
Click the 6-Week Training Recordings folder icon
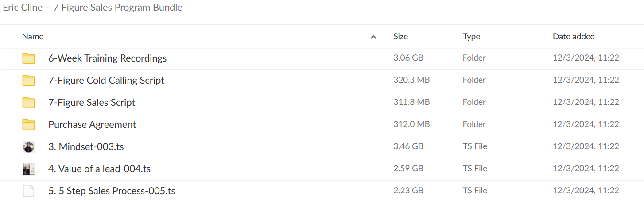point(28,58)
